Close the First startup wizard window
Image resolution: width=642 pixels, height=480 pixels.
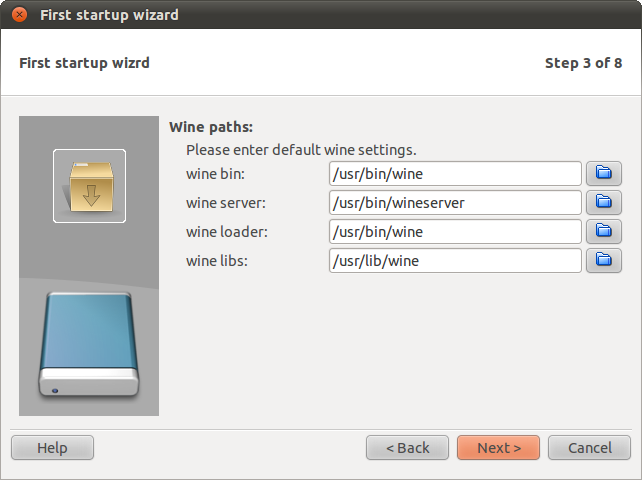pyautogui.click(x=19, y=15)
